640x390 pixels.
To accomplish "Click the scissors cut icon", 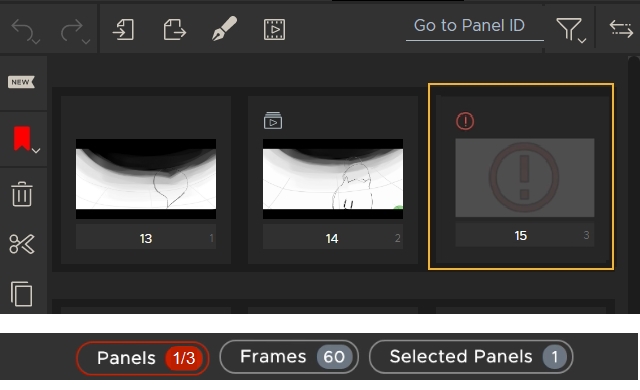I will pyautogui.click(x=22, y=244).
